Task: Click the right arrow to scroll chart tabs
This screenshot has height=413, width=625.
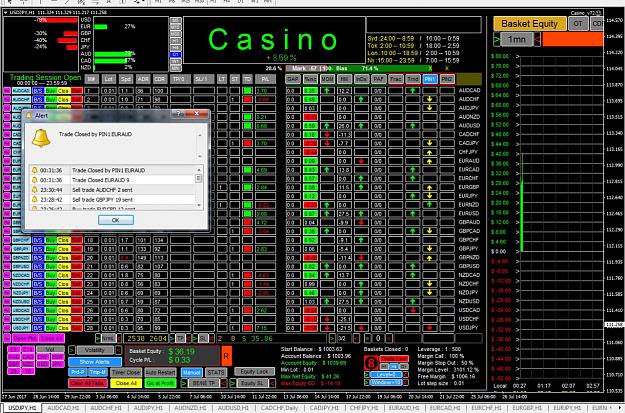Action: (x=621, y=408)
